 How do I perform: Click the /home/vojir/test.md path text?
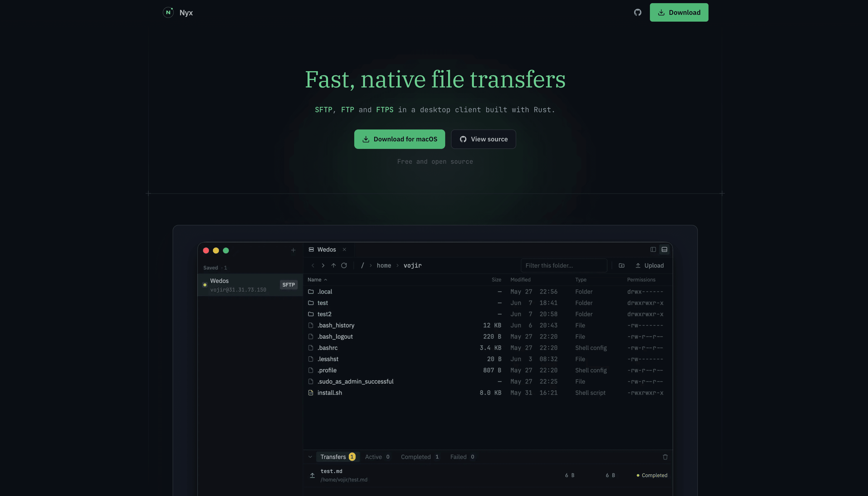click(344, 480)
